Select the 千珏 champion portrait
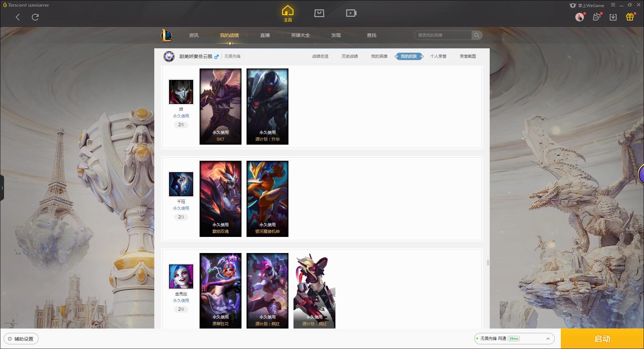The image size is (644, 349). pyautogui.click(x=181, y=184)
